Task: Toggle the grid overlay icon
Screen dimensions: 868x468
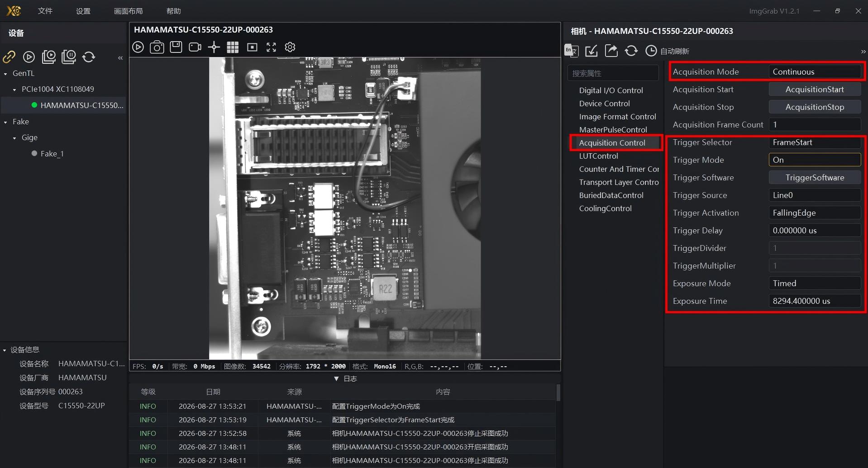Action: (x=233, y=47)
